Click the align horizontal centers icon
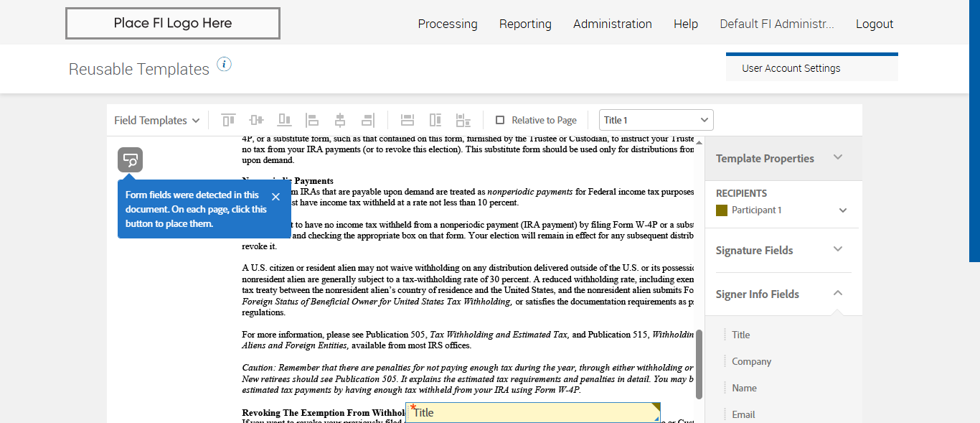This screenshot has width=980, height=423. pos(340,120)
